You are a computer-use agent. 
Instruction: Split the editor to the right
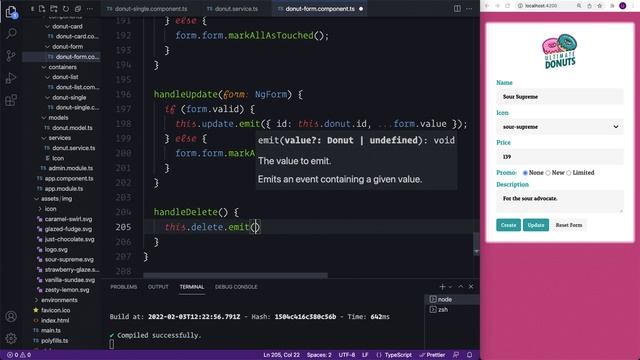pos(457,9)
